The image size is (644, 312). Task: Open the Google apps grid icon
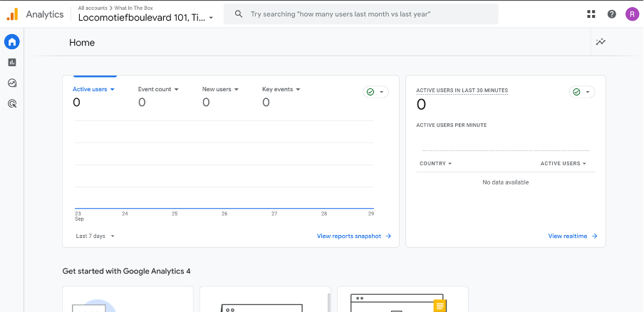click(591, 14)
